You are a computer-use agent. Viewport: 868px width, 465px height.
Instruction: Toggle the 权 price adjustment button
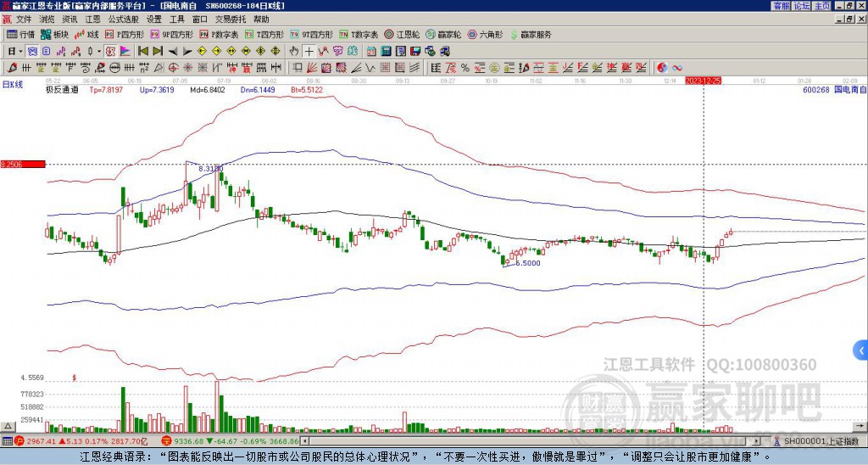point(110,52)
